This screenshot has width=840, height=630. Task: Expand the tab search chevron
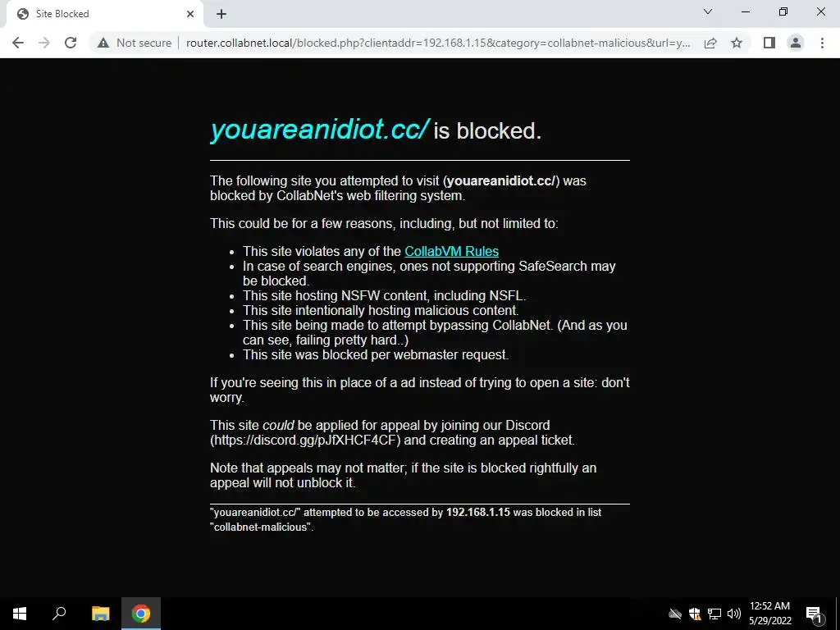[x=708, y=11]
